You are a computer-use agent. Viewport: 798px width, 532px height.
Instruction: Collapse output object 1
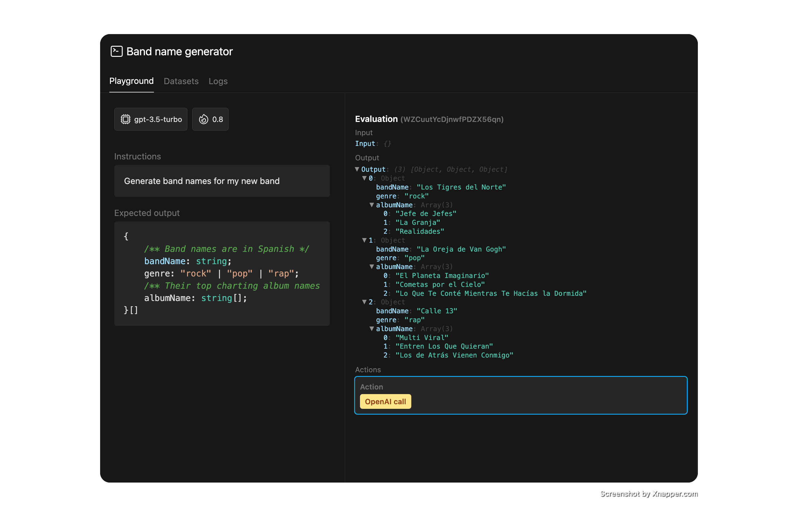(x=364, y=240)
